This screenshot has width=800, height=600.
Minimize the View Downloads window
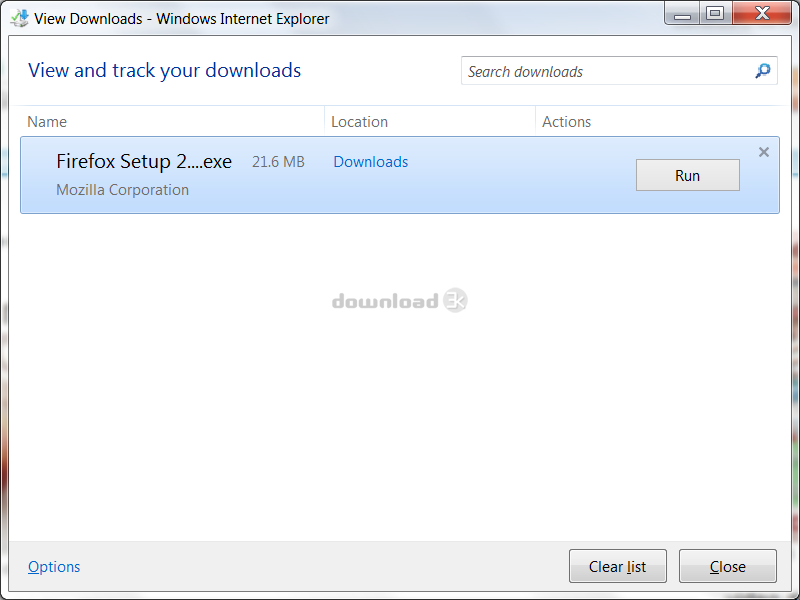click(682, 13)
